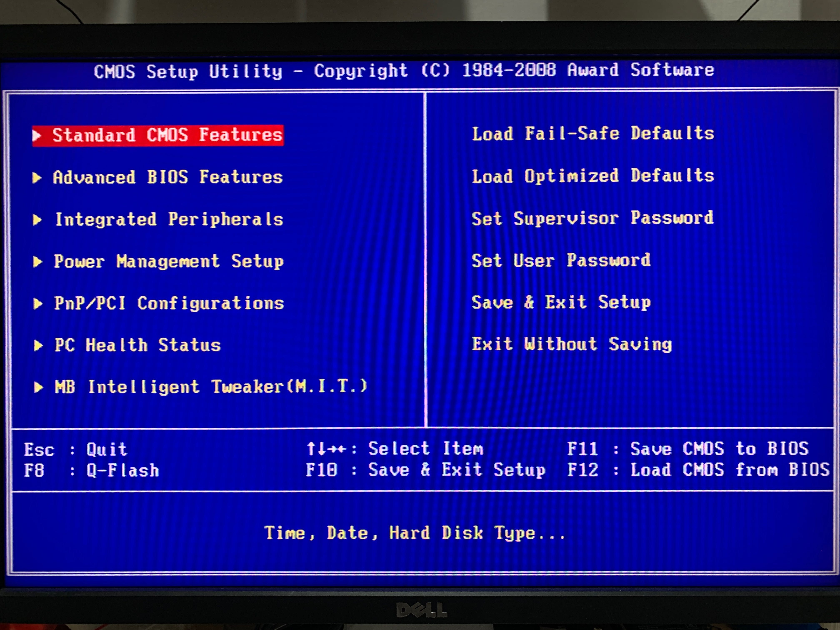Open Power Management Setup
This screenshot has width=840, height=630.
click(x=169, y=262)
